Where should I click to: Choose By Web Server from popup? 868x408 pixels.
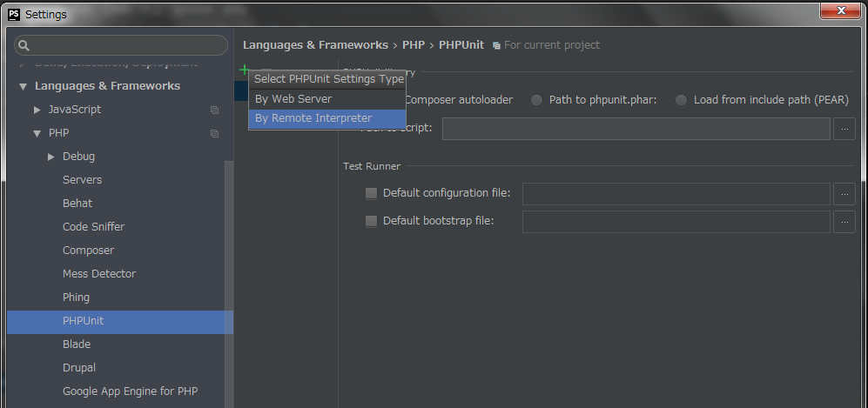click(x=327, y=99)
